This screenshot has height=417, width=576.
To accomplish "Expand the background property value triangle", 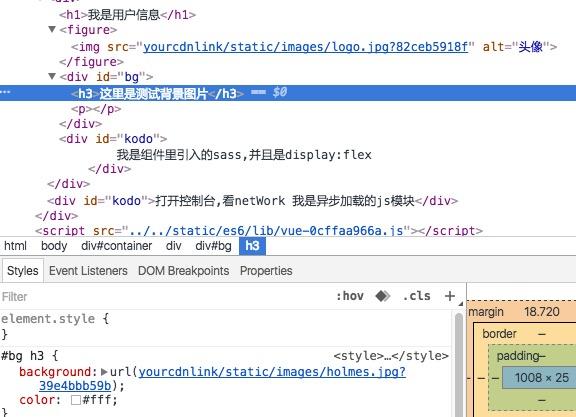I will pos(104,372).
